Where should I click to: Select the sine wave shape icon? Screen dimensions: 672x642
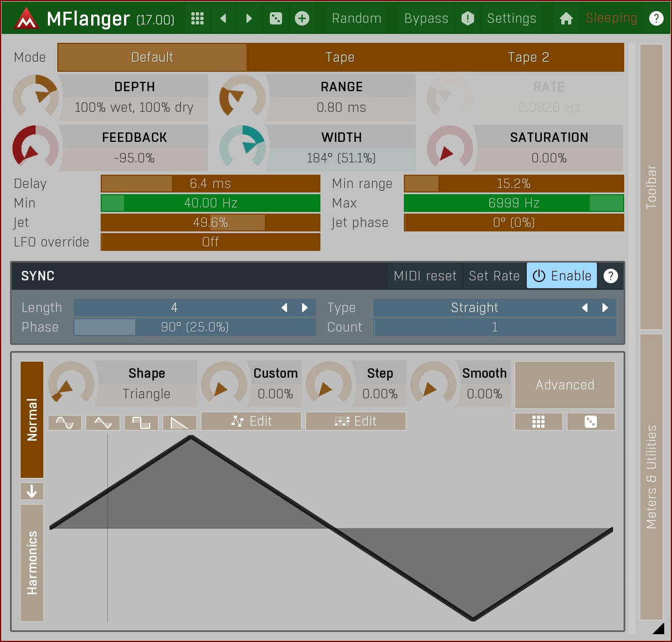pos(65,423)
